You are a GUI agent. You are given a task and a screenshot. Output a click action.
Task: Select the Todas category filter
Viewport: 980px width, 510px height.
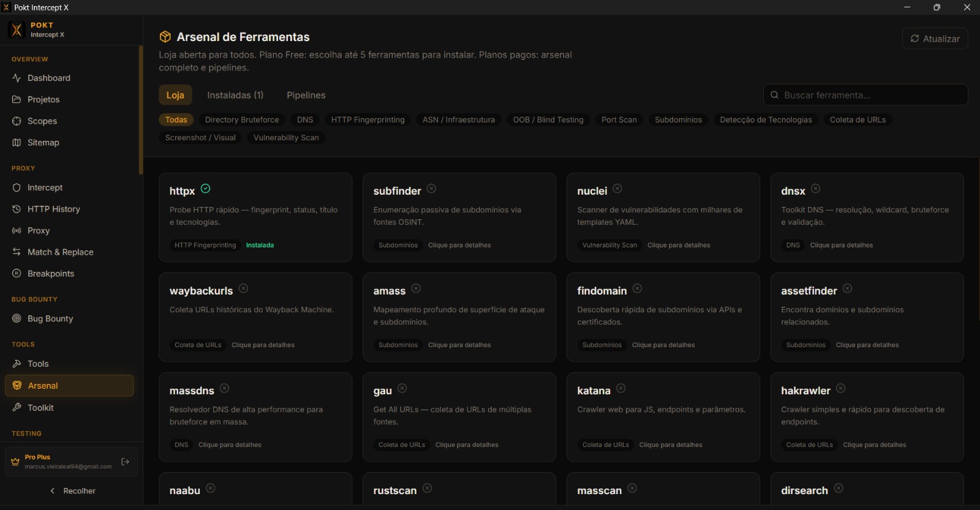click(176, 120)
